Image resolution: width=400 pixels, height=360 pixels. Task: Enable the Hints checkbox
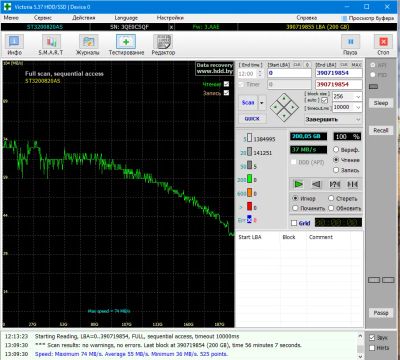point(372,348)
